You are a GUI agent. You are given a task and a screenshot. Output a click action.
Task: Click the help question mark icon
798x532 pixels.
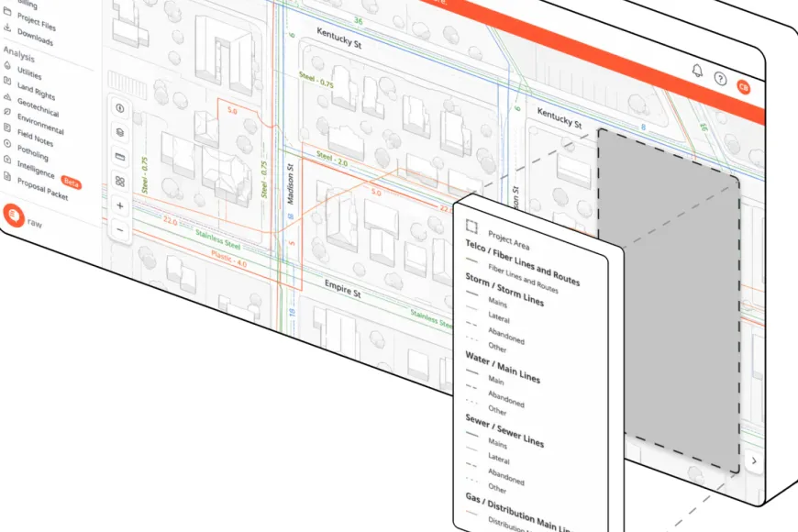720,79
